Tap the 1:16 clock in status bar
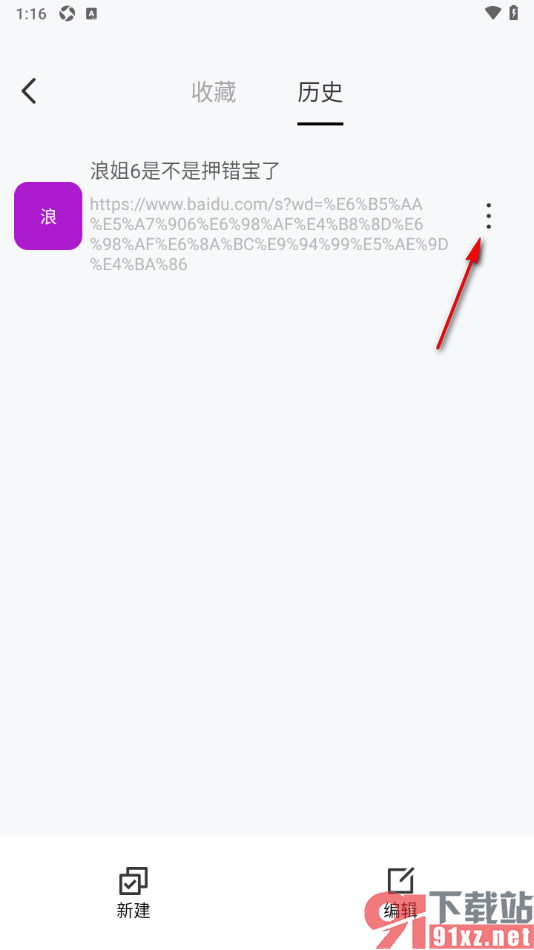This screenshot has height=950, width=534. [32, 13]
